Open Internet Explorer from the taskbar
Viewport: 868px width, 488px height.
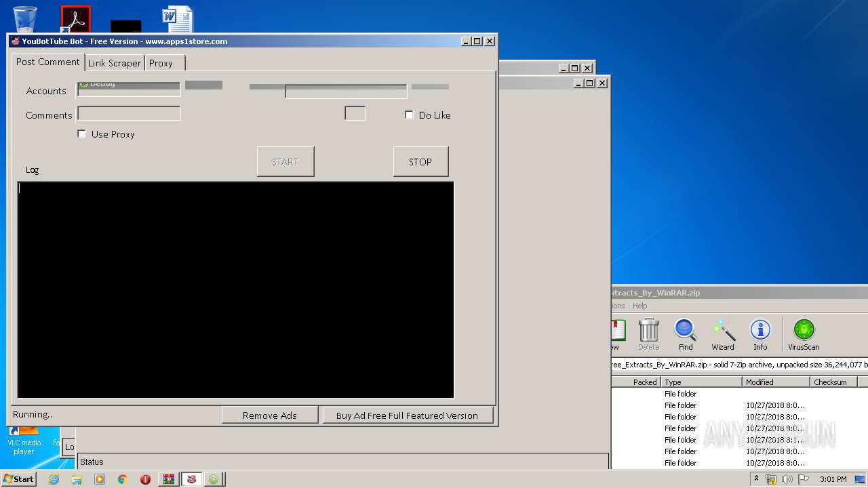pos(54,479)
